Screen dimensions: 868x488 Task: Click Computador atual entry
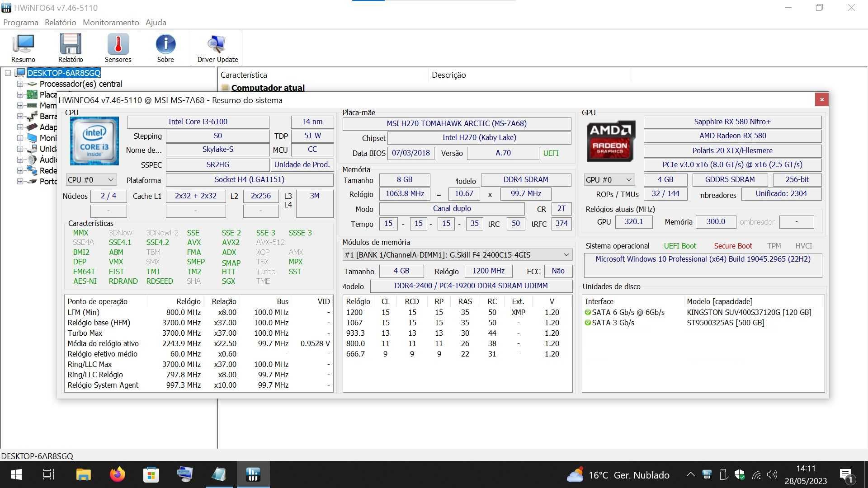268,88
